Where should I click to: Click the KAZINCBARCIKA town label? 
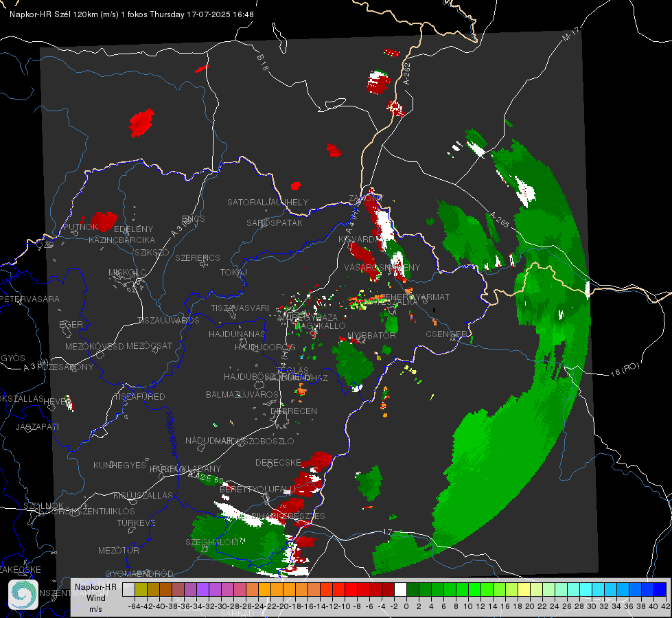click(121, 240)
